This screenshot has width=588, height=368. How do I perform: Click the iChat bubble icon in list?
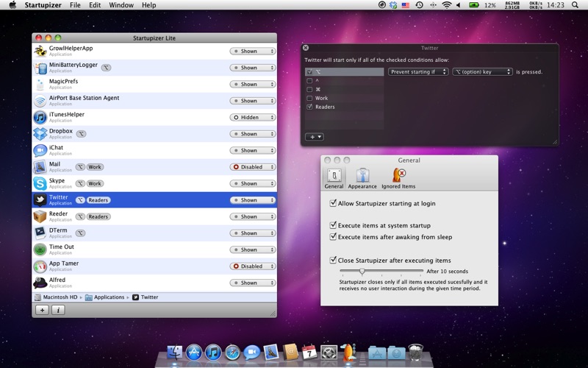point(40,150)
